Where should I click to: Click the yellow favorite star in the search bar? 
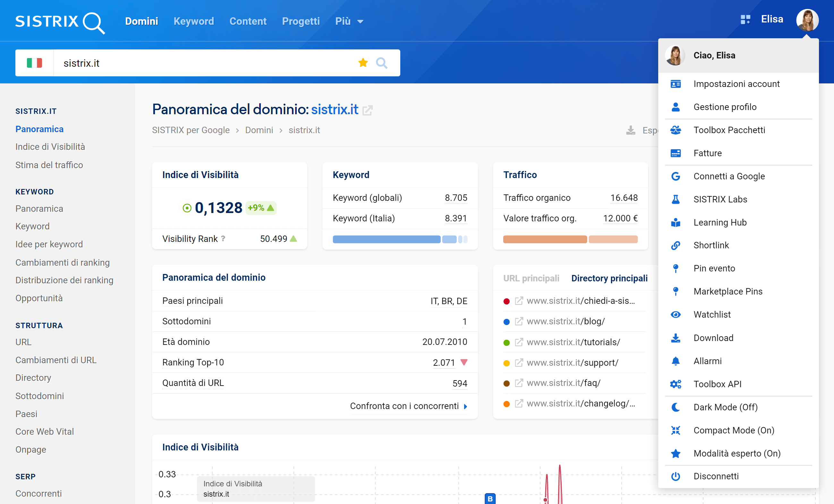[x=363, y=63]
